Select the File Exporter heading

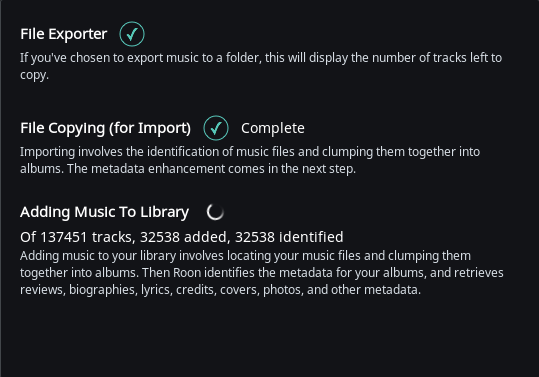64,34
